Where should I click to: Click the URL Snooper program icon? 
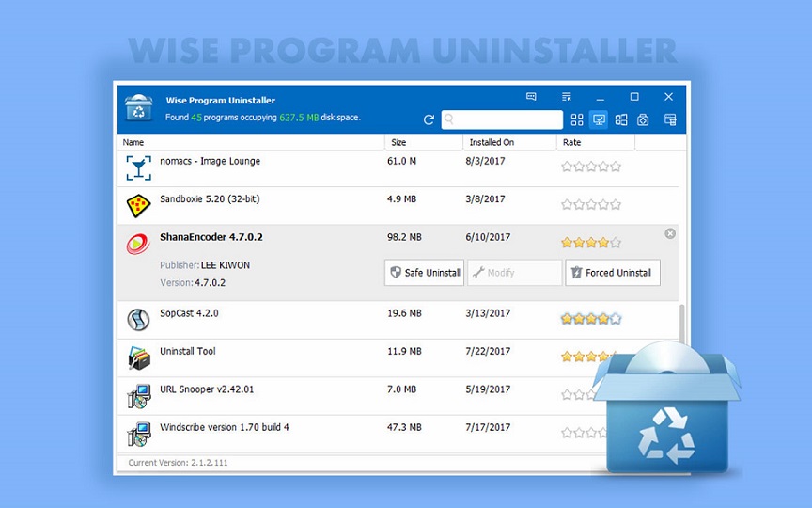pos(139,396)
